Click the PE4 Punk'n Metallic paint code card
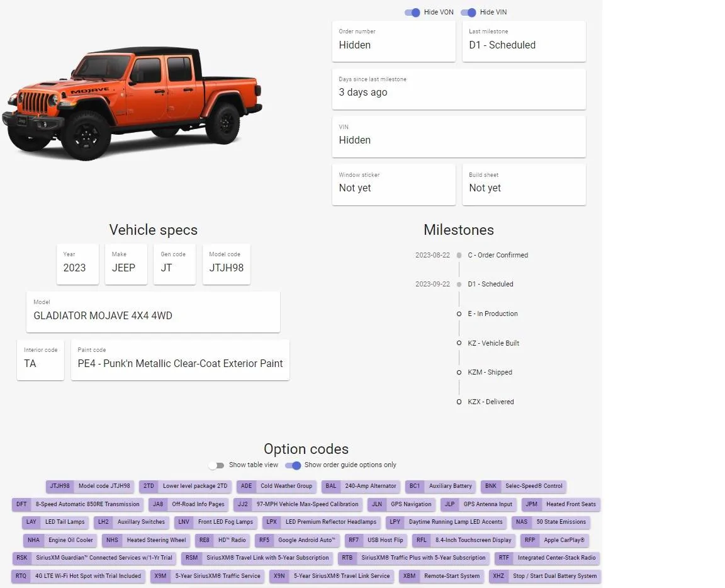 pyautogui.click(x=181, y=360)
